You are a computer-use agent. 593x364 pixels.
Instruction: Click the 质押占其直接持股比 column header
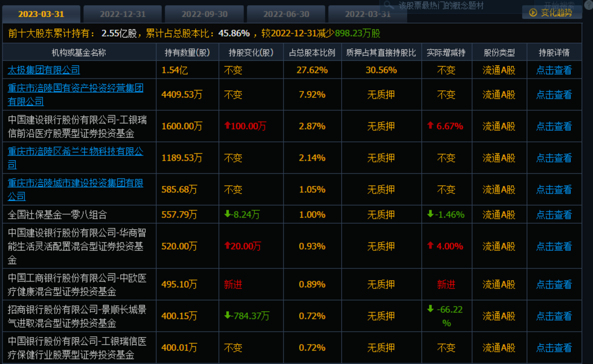pos(381,52)
